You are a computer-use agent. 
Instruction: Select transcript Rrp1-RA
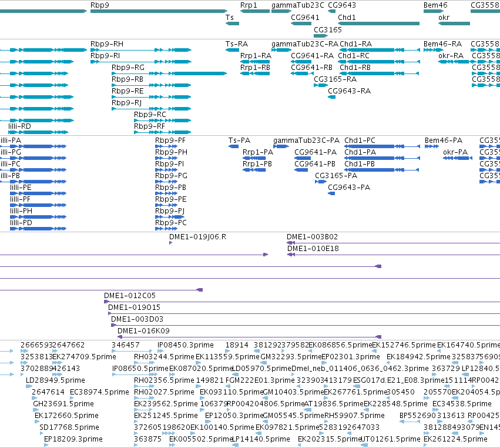pos(256,56)
